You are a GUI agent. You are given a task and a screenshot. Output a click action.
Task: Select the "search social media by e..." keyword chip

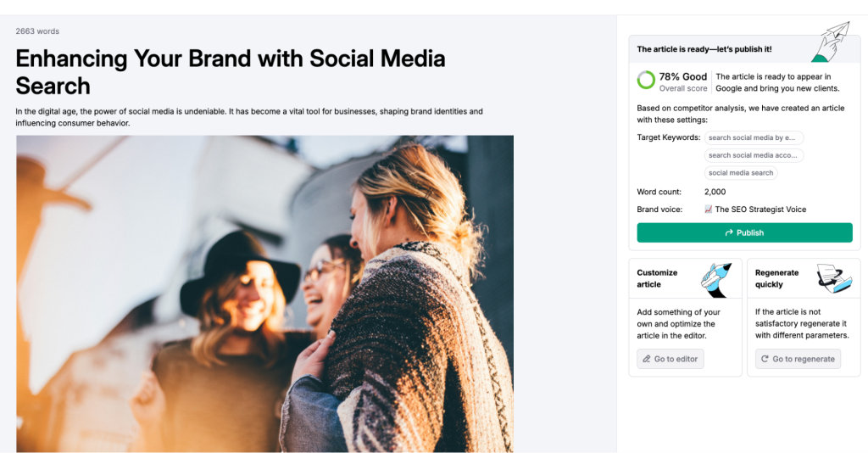(754, 137)
